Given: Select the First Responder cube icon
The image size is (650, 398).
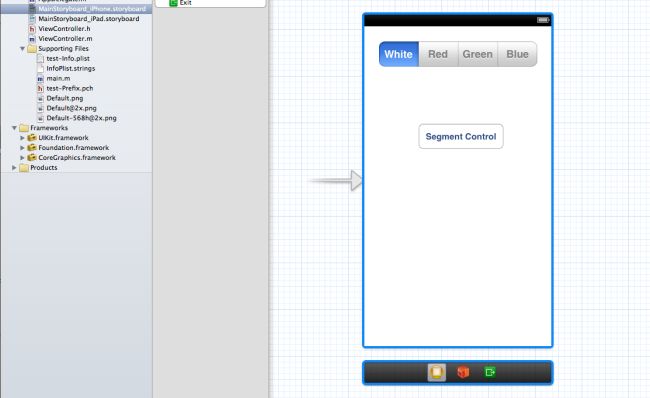Looking at the screenshot, I should pyautogui.click(x=463, y=372).
